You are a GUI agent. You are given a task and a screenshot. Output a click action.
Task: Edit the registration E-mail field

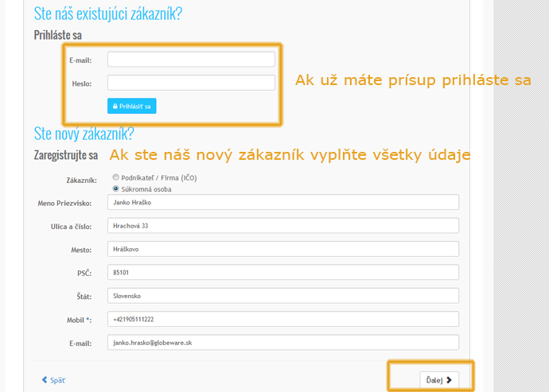click(282, 342)
